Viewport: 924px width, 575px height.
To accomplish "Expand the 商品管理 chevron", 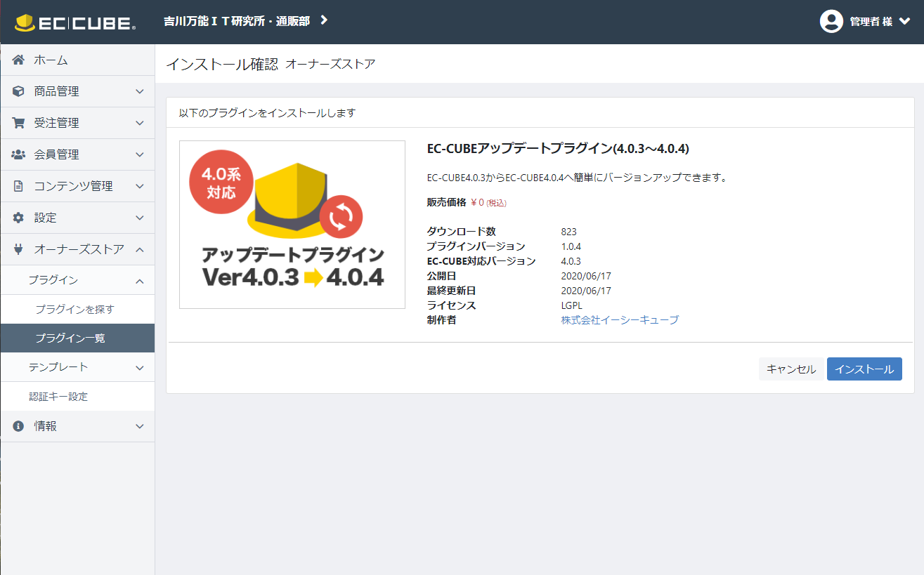I will point(140,91).
